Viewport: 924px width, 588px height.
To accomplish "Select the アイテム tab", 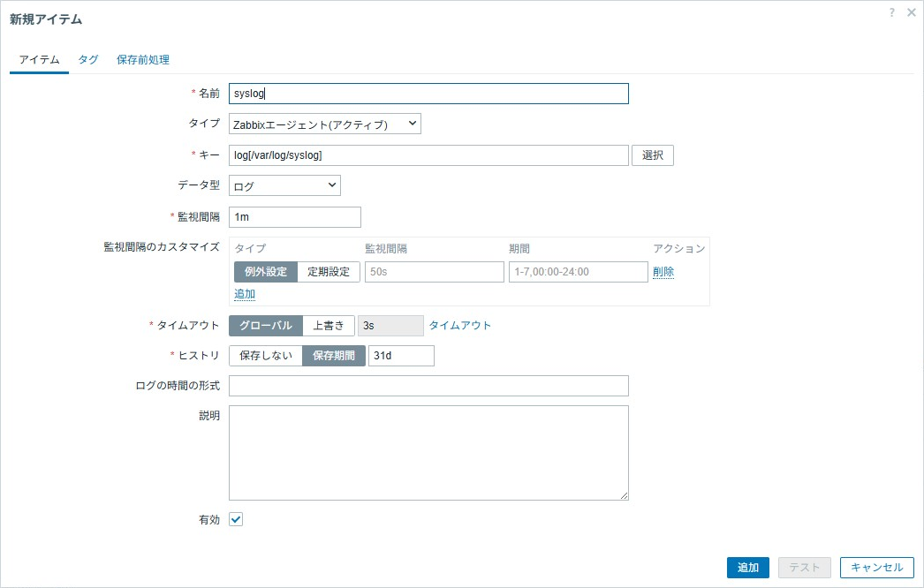I will (x=38, y=59).
